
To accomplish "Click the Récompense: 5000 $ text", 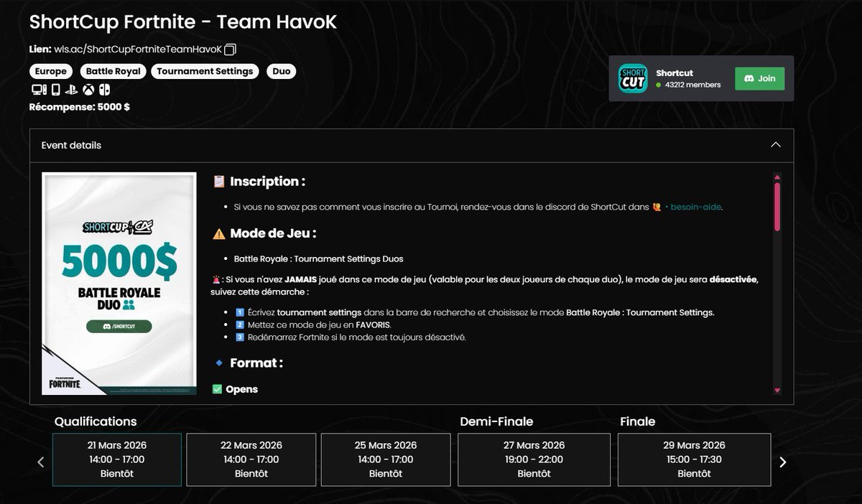I will [x=80, y=107].
